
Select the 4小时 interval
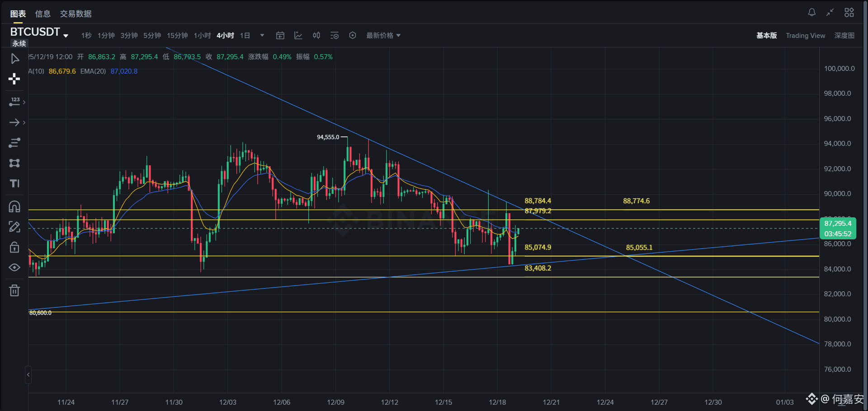pos(225,35)
